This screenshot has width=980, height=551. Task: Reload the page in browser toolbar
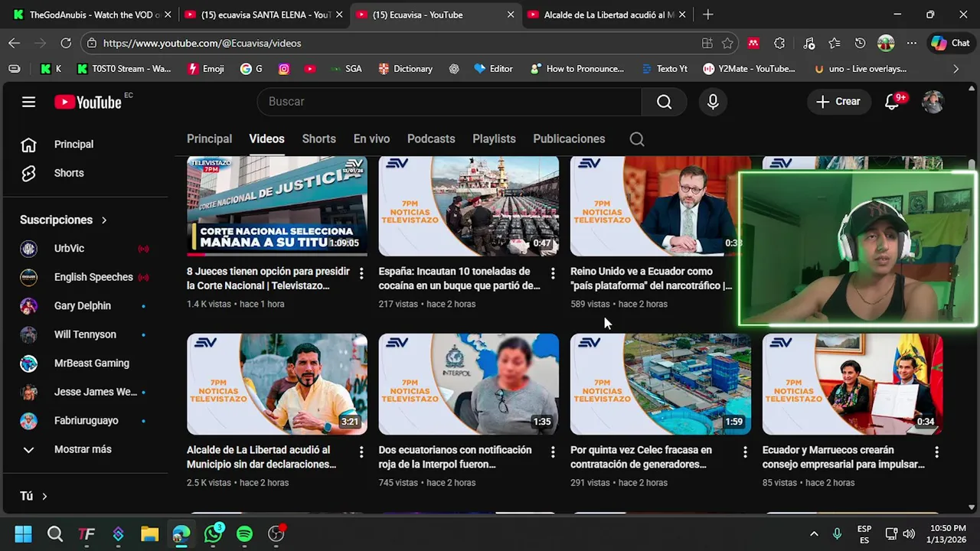click(x=66, y=44)
